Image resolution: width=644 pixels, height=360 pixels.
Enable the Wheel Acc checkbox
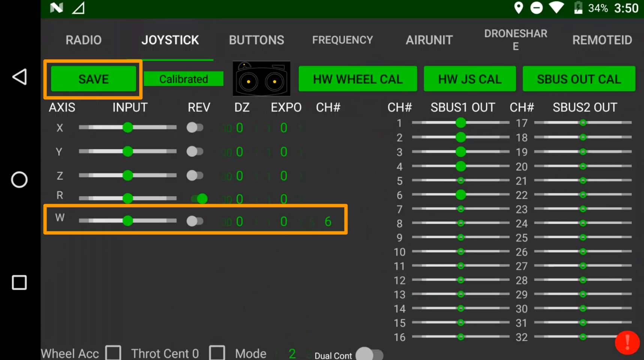pyautogui.click(x=113, y=353)
